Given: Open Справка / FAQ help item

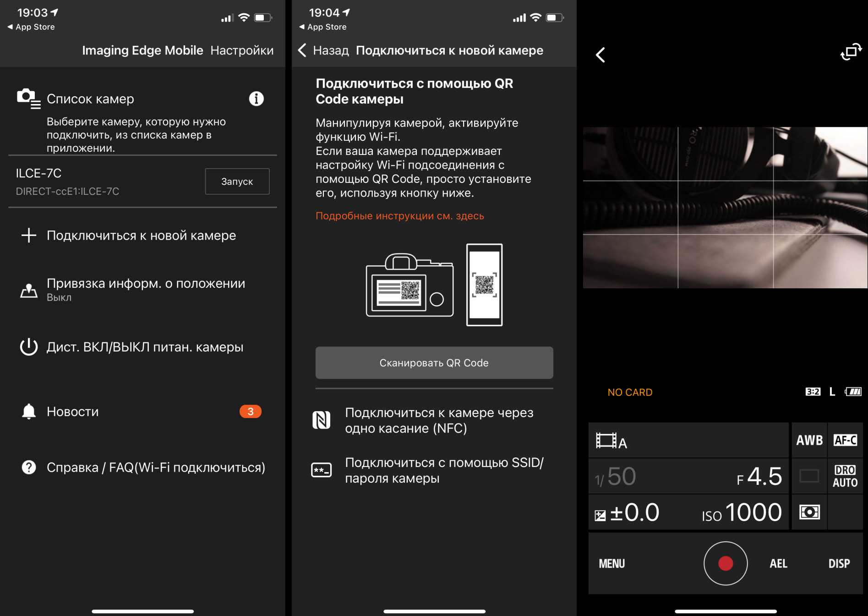Looking at the screenshot, I should point(155,467).
